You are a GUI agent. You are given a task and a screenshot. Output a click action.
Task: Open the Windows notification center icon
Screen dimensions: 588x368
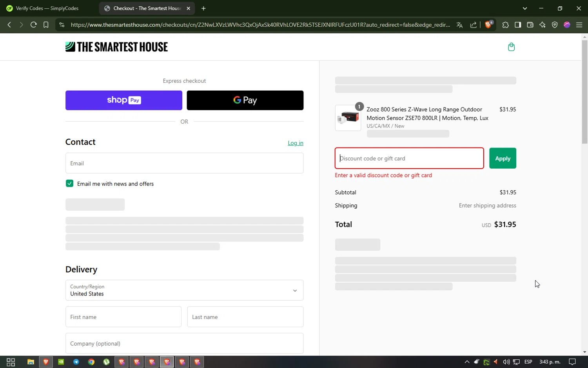coord(572,362)
